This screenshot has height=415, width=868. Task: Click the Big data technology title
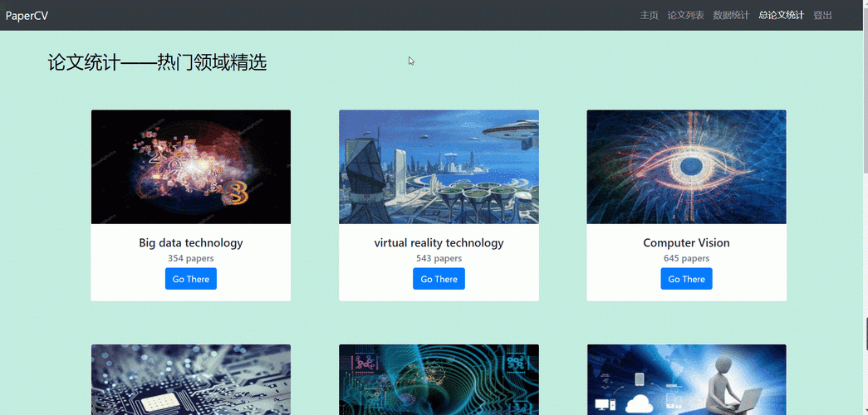191,242
